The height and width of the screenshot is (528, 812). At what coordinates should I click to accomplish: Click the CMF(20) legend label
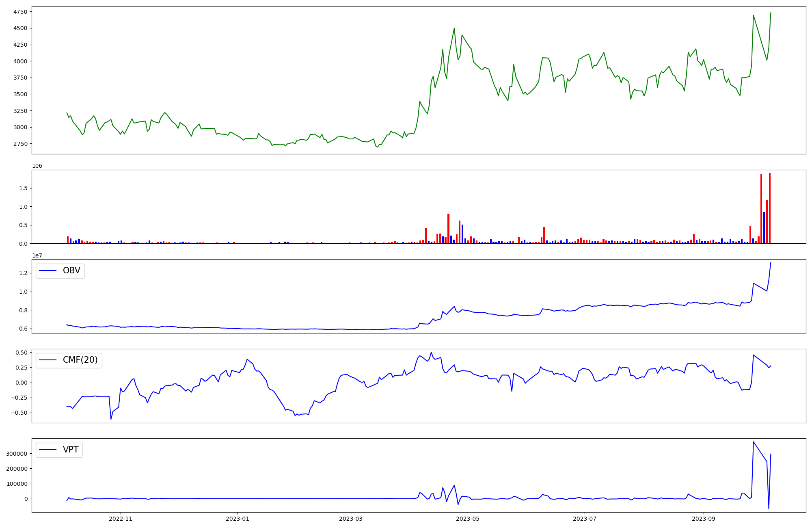point(80,360)
